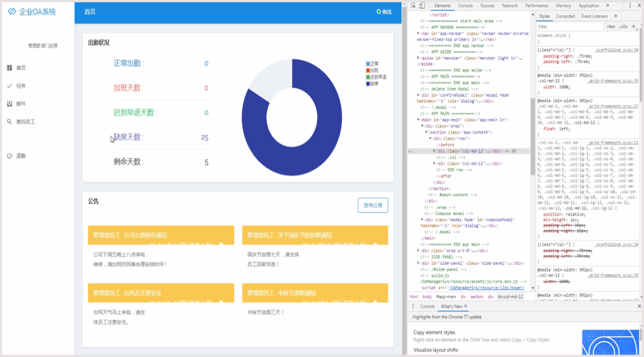Click the 缺席 legend color swatch

(368, 84)
